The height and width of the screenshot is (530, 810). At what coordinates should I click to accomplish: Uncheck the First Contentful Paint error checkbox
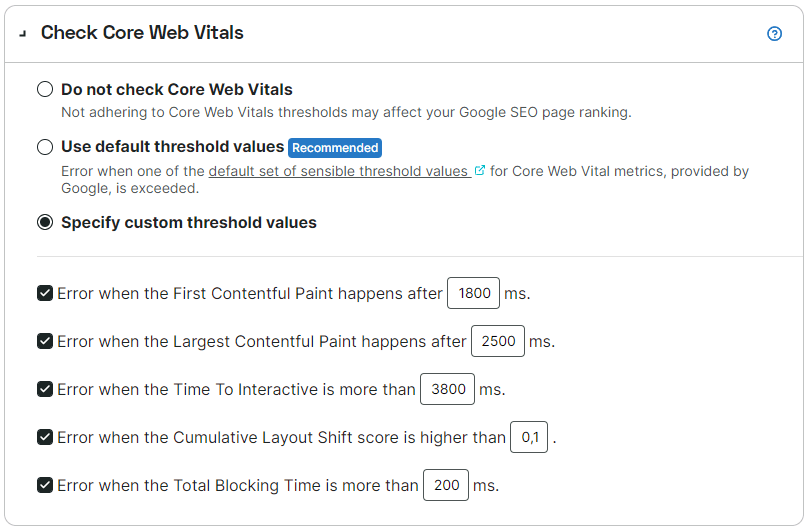point(45,293)
